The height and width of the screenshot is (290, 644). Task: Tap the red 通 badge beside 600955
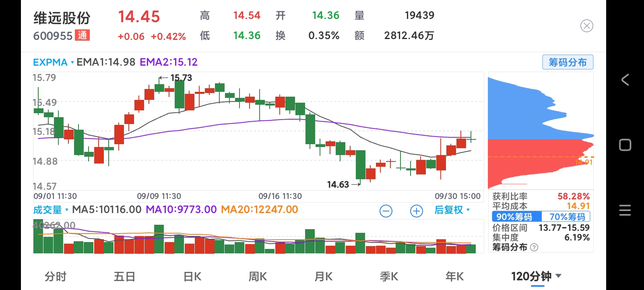tap(83, 35)
